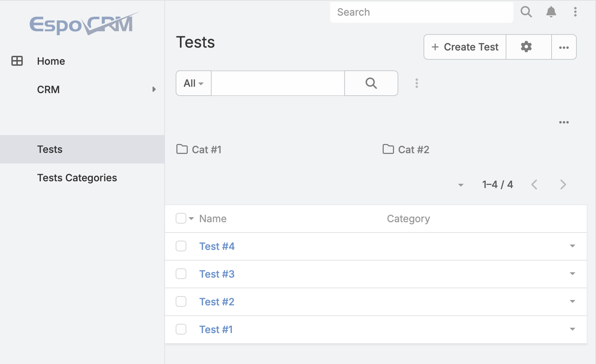The height and width of the screenshot is (364, 596).
Task: Expand the row actions for Test #3
Action: tap(572, 274)
